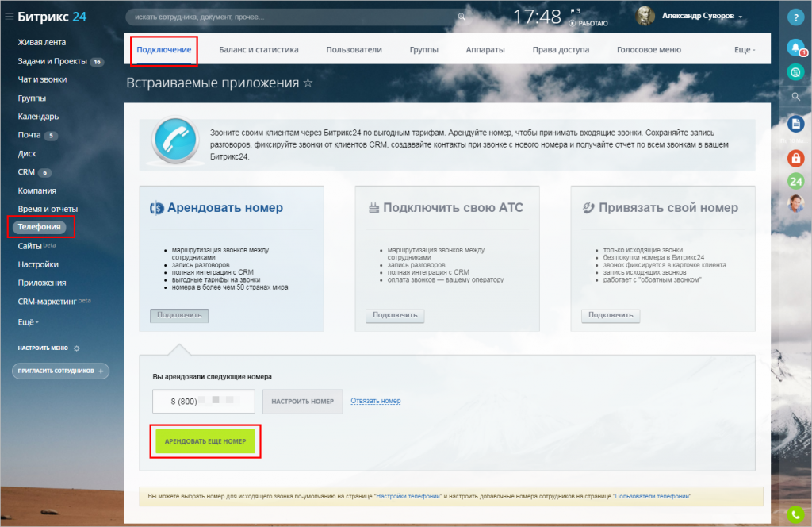Click Подключить under Арендовать номер
This screenshot has height=527, width=812.
point(179,315)
